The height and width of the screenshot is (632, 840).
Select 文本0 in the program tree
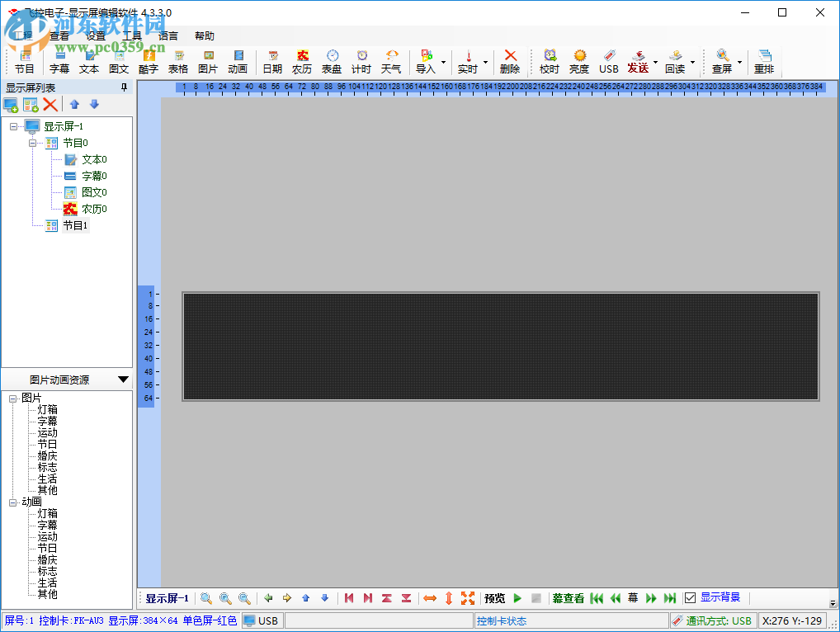(x=94, y=159)
